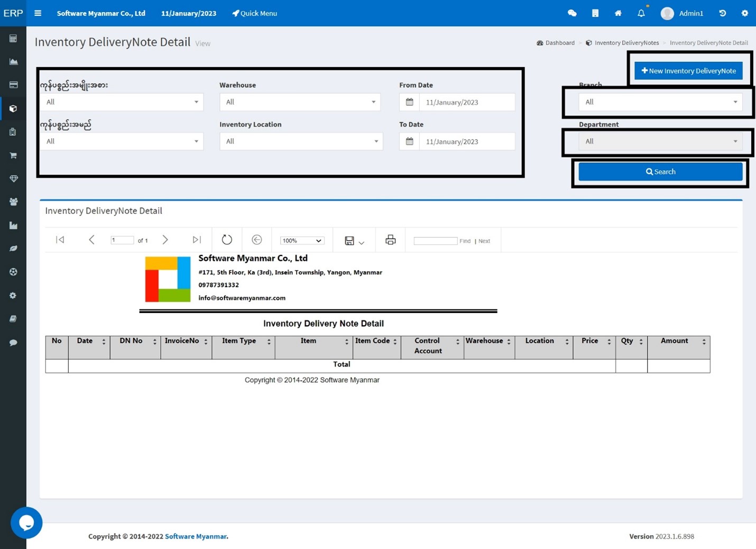
Task: Open the Warehouse dropdown
Action: pyautogui.click(x=300, y=102)
